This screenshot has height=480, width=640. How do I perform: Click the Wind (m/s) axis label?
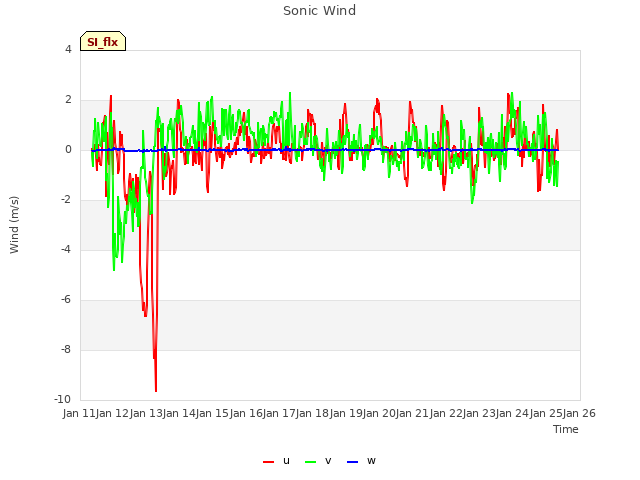(14, 225)
